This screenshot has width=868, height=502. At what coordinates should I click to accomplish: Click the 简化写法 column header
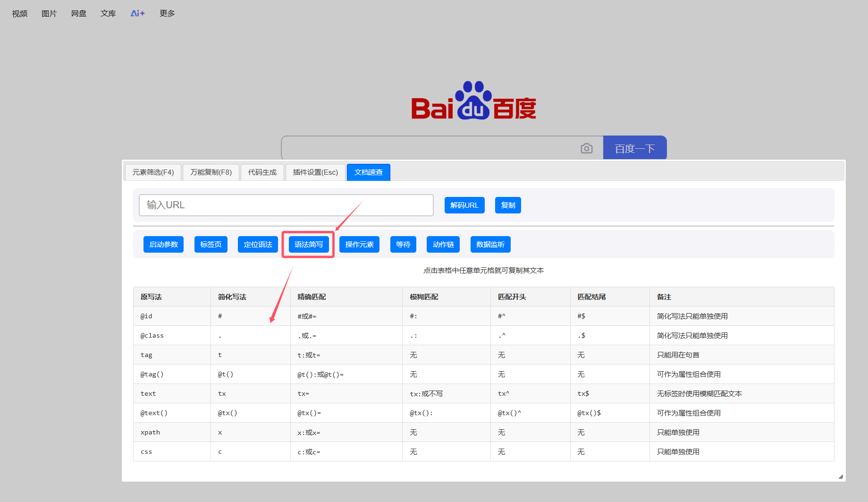pyautogui.click(x=250, y=297)
